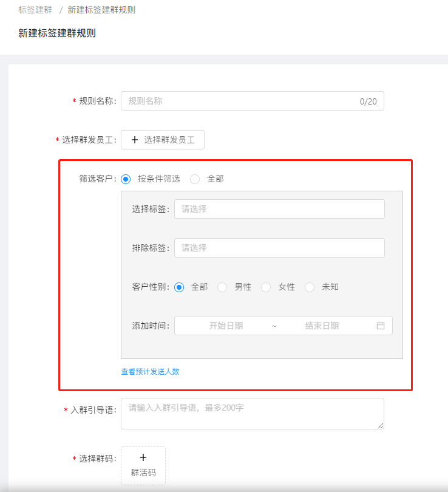Focus the 规则名称 input field

[x=253, y=101]
